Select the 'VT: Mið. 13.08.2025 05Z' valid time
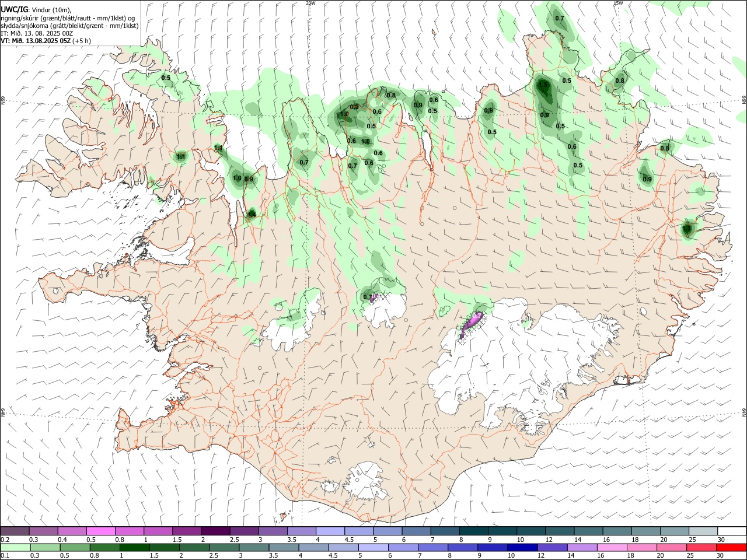This screenshot has width=747, height=560. 36,41
